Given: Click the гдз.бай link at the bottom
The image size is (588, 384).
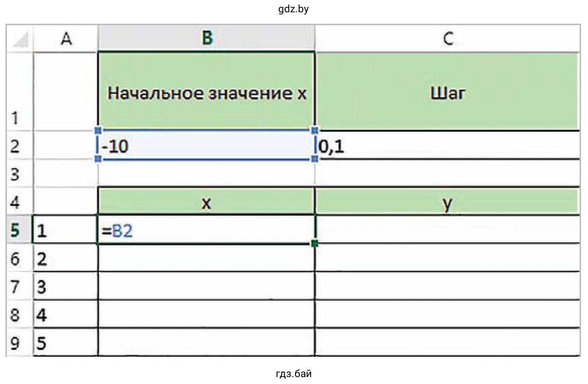Looking at the screenshot, I should click(294, 375).
